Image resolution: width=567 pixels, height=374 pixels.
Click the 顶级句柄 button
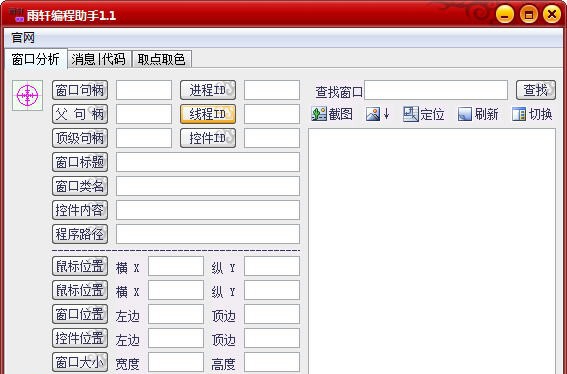coord(80,138)
